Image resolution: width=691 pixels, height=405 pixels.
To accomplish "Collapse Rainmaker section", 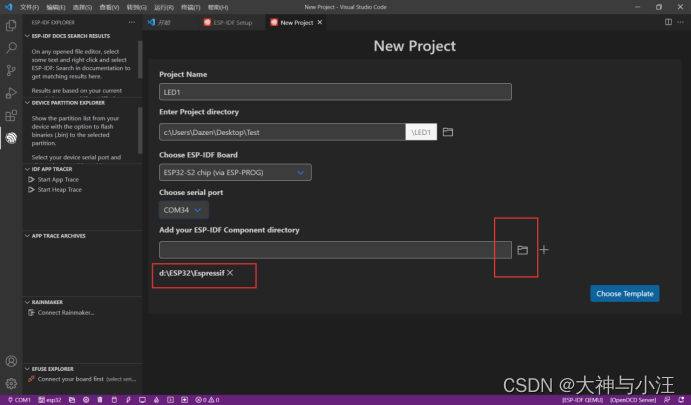I will tap(47, 302).
